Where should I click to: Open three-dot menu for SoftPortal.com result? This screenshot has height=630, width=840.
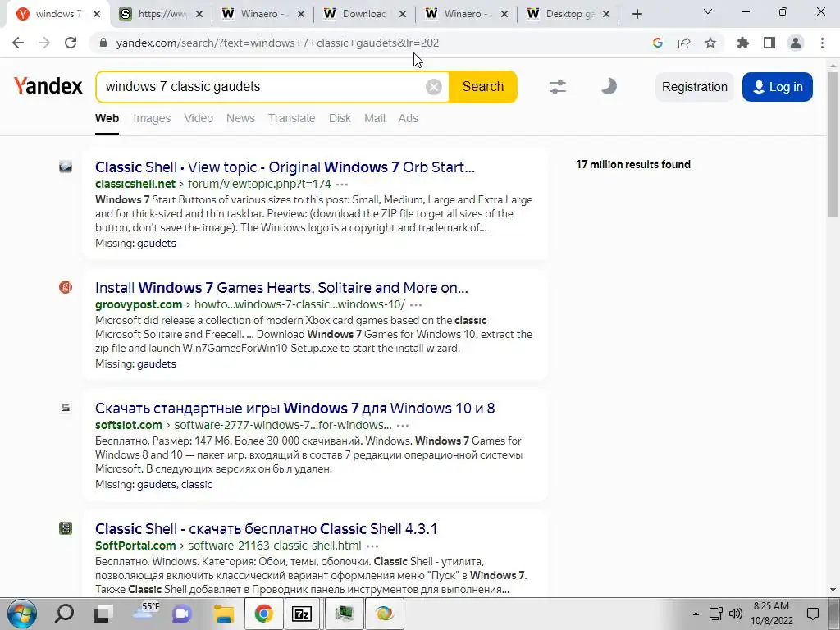(372, 546)
